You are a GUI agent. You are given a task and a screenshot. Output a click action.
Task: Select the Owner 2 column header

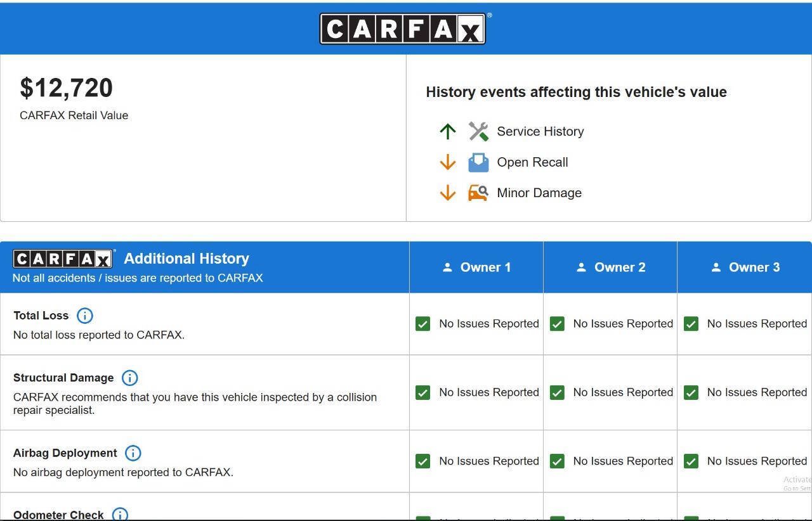coord(610,267)
